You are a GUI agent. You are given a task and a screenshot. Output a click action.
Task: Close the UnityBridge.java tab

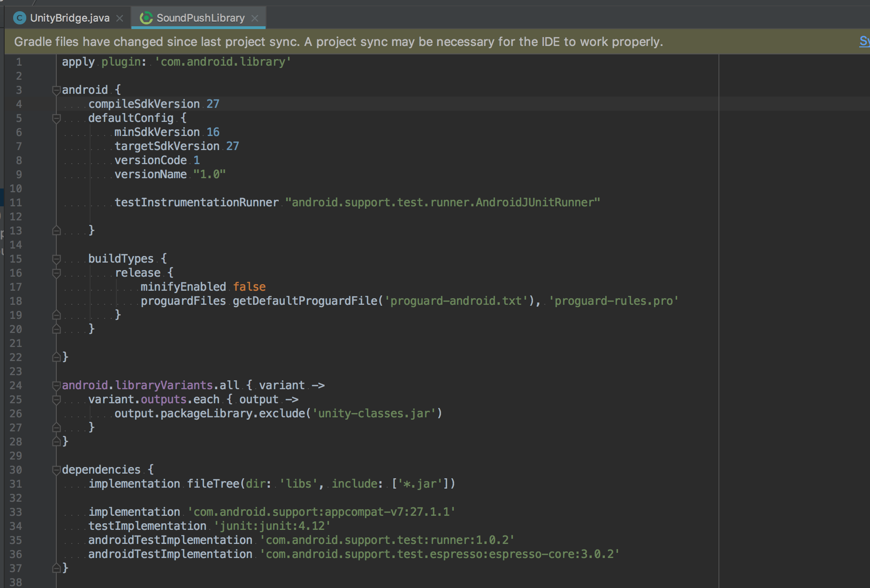pos(120,18)
